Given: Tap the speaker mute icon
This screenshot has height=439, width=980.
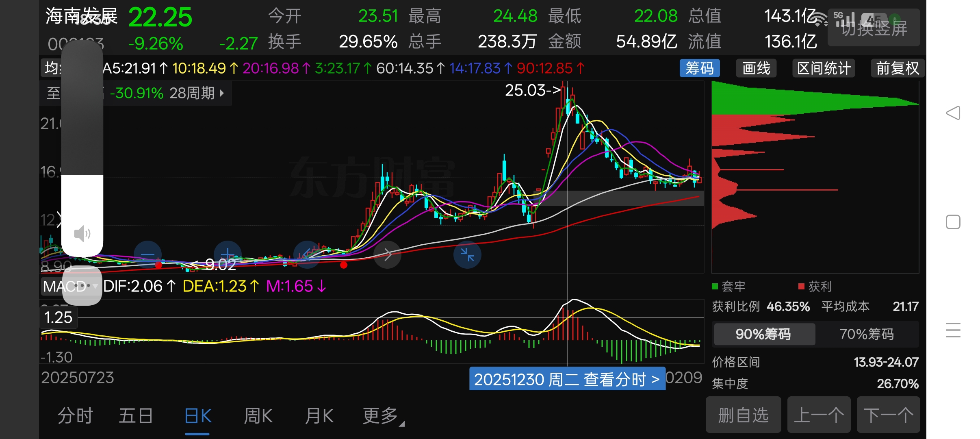Looking at the screenshot, I should pos(82,234).
